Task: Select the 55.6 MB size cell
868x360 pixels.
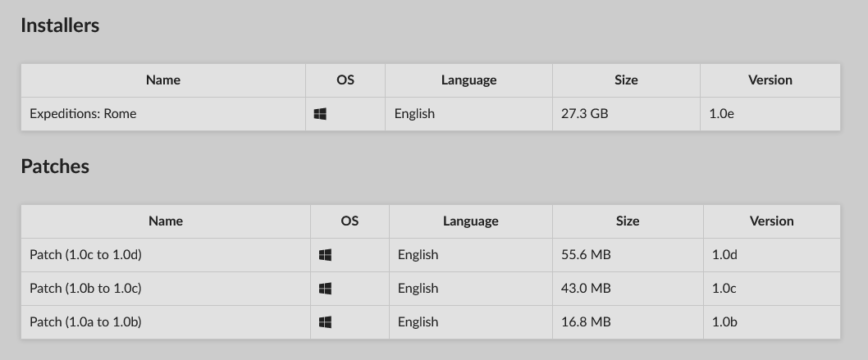Action: 586,255
